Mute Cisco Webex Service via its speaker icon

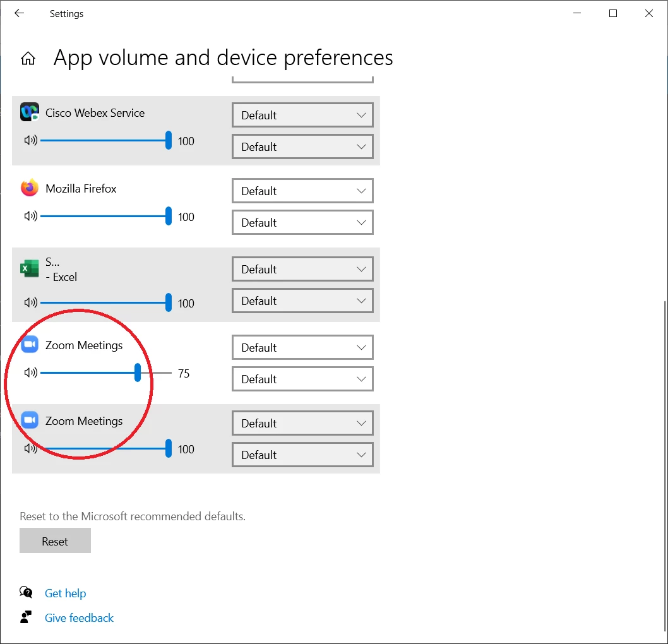pos(31,140)
